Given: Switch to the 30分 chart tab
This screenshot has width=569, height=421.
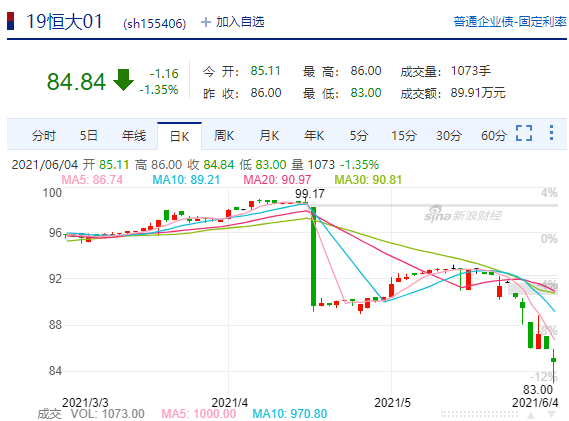Looking at the screenshot, I should 449,136.
